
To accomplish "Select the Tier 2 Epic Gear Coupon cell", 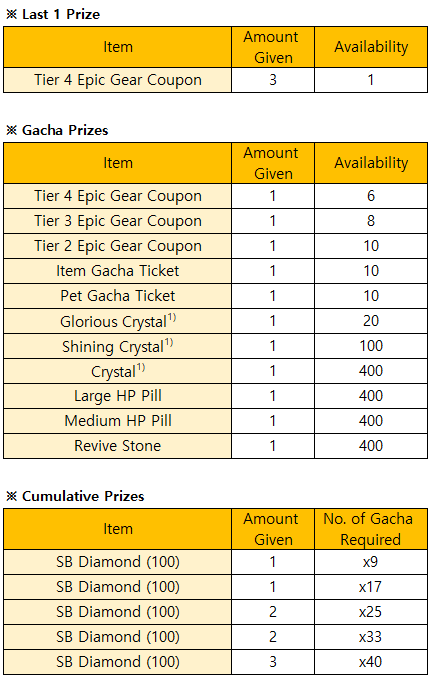I will tap(117, 246).
